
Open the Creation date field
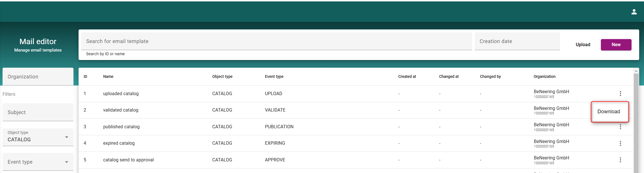coord(517,41)
